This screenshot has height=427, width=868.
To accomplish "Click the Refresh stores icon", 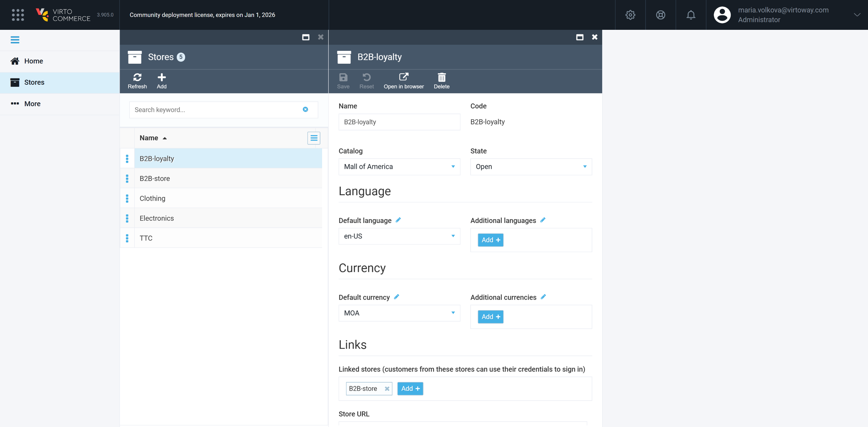I will pos(137,78).
